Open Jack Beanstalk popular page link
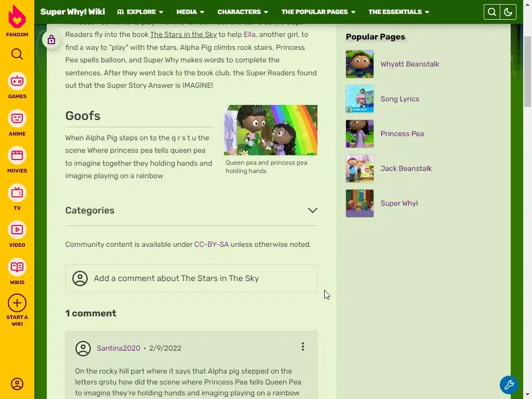 pos(406,169)
